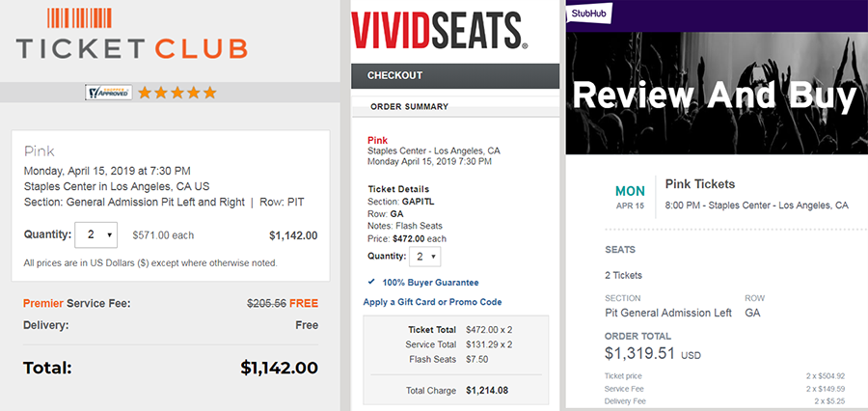Click Apply a Gift Card or Promo Code
868x411 pixels.
[x=432, y=302]
